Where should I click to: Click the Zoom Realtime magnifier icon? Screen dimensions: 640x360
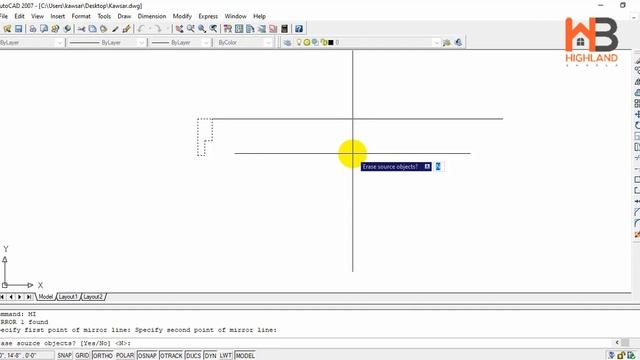(191, 29)
